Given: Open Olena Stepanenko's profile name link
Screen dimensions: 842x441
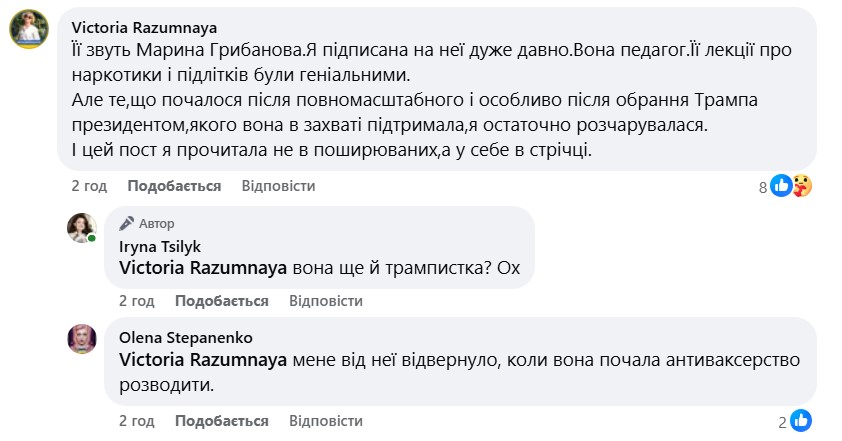Looking at the screenshot, I should (172, 337).
